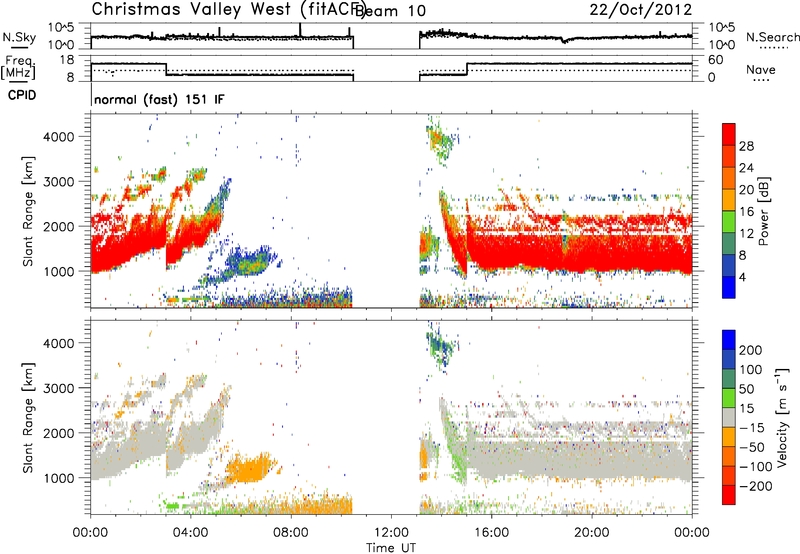This screenshot has height=554, width=800.
Task: Click the 'Time UT' axis title
Action: click(x=391, y=548)
